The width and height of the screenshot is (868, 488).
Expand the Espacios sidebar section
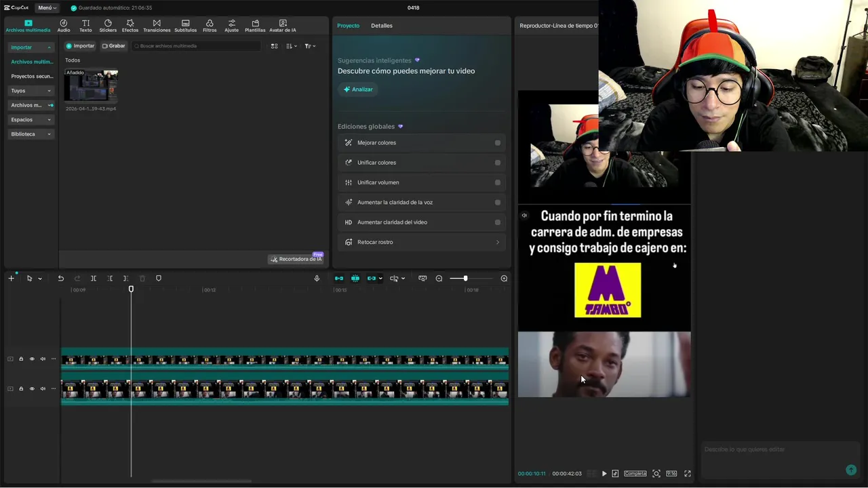tap(31, 120)
